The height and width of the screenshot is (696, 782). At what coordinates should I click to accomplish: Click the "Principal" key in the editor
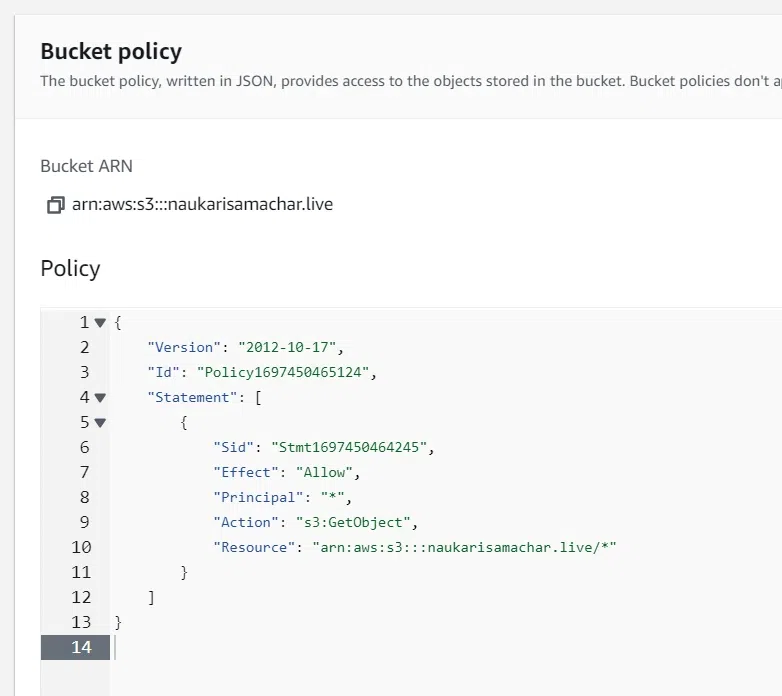[255, 497]
